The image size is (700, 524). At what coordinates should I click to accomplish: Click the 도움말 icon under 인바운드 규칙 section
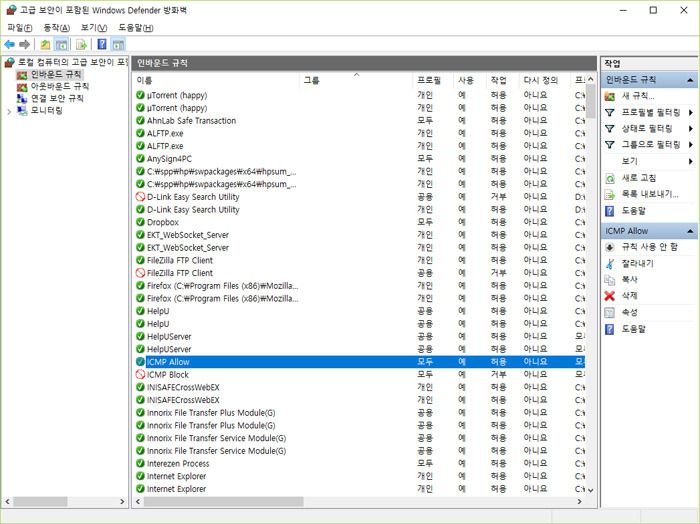coord(610,211)
